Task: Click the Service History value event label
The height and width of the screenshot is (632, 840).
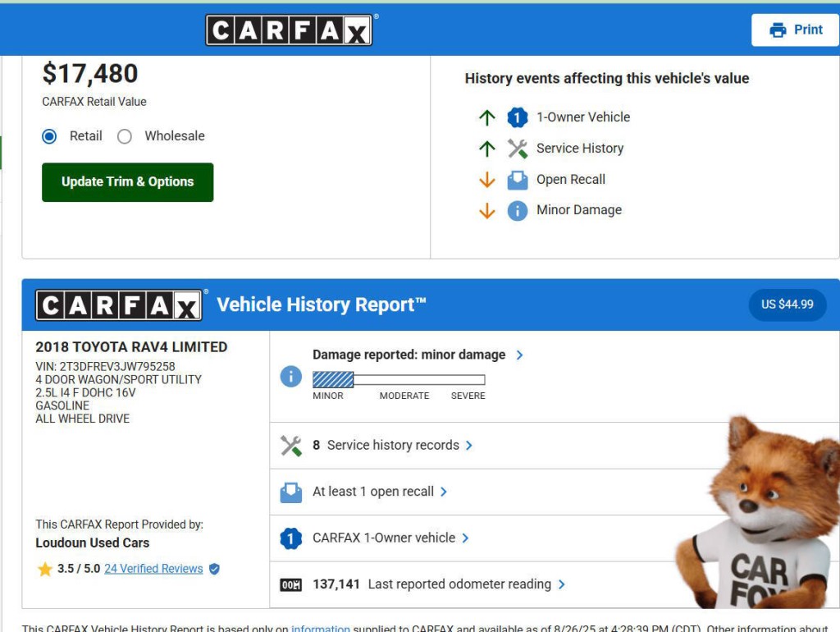Action: 580,149
